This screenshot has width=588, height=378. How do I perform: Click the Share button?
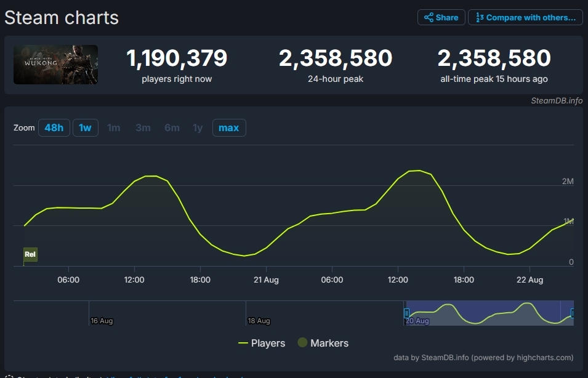click(441, 17)
